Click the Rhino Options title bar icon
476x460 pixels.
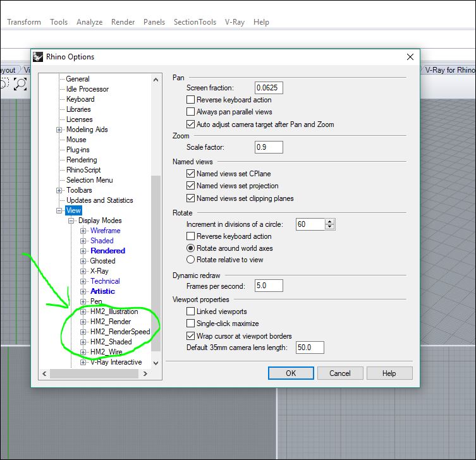click(38, 57)
